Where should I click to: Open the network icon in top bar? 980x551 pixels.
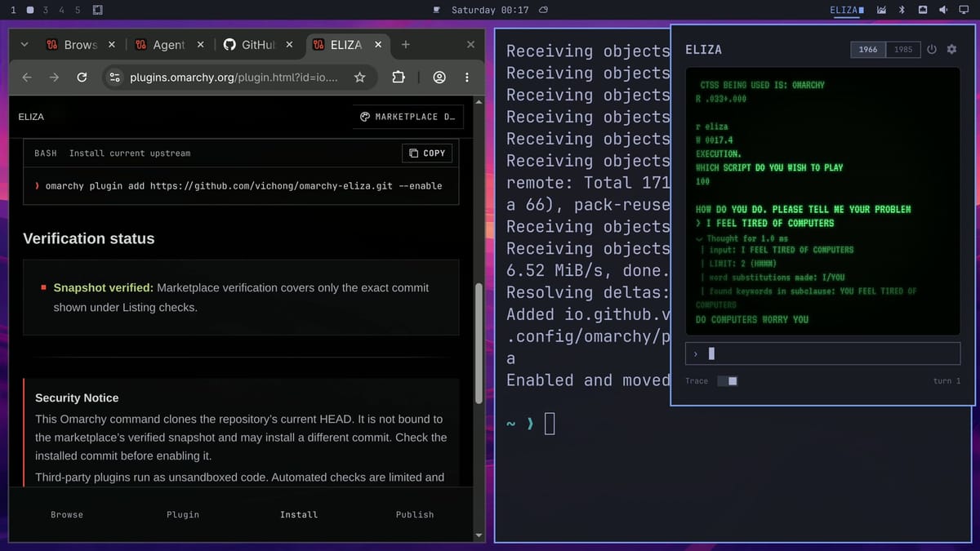[923, 10]
